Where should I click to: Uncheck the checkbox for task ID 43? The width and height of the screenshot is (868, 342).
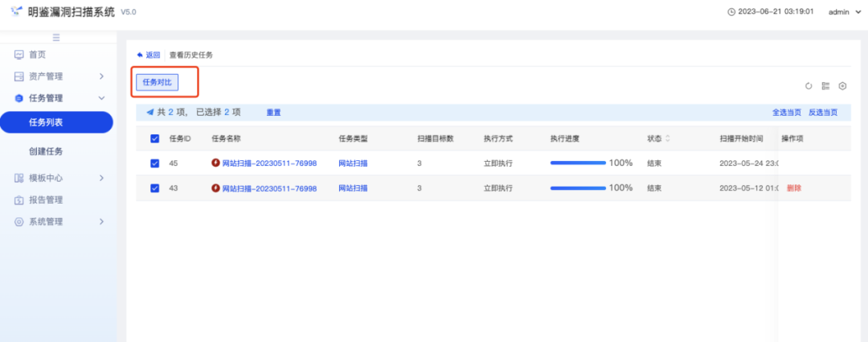coord(155,188)
